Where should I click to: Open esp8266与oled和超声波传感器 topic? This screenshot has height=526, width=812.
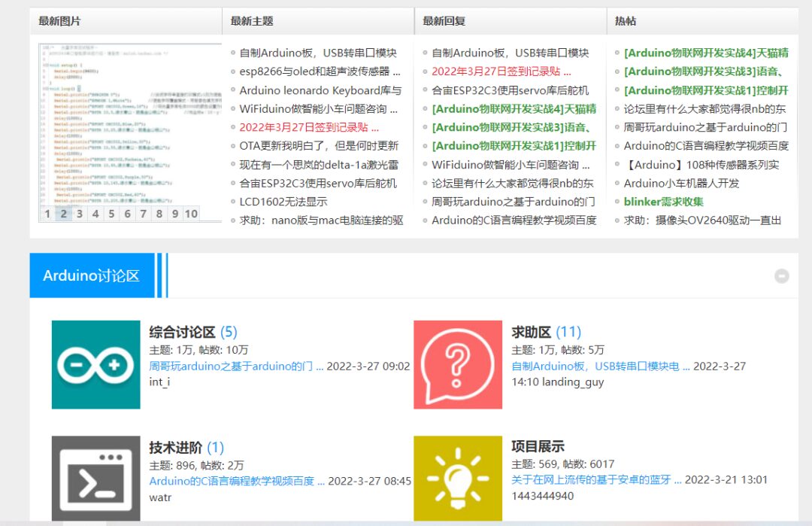(320, 71)
